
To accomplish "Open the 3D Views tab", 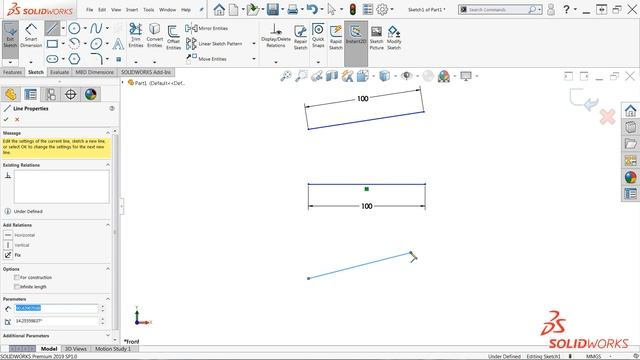I will point(76,349).
